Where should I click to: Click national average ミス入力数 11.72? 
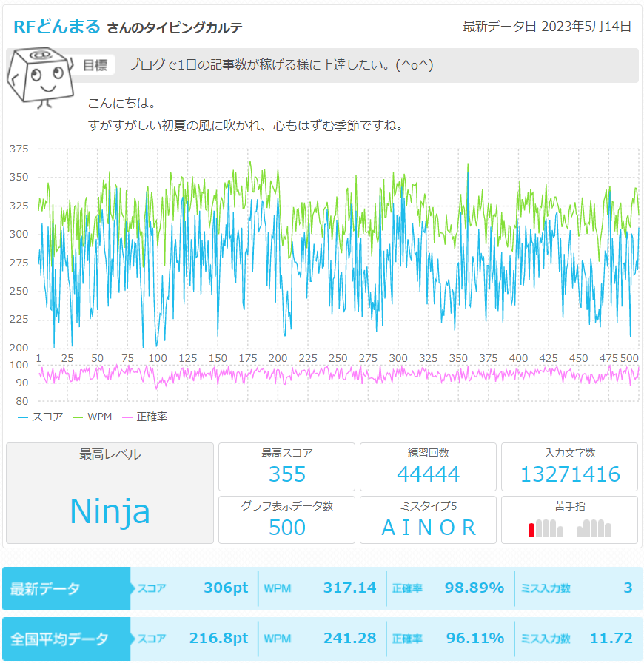[x=611, y=638]
